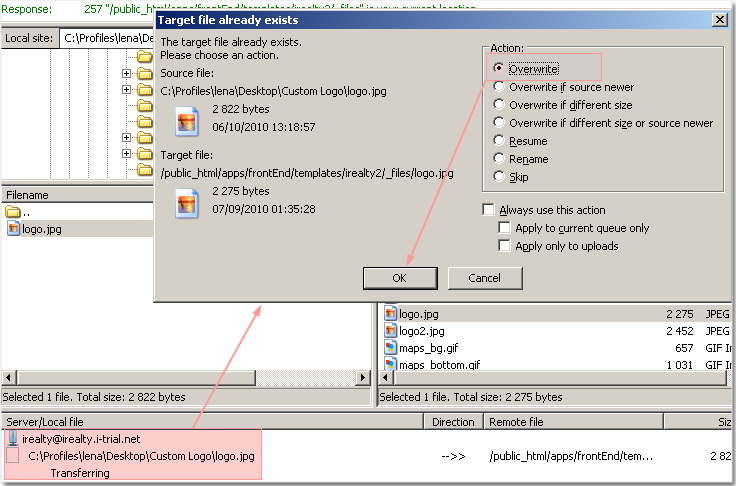The image size is (736, 486).
Task: Expand first plus node in local tree
Action: coord(126,73)
